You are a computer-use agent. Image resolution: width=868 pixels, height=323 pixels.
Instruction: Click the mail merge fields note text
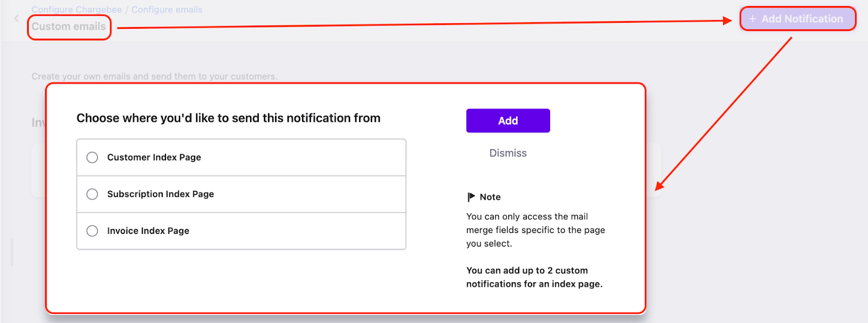535,230
